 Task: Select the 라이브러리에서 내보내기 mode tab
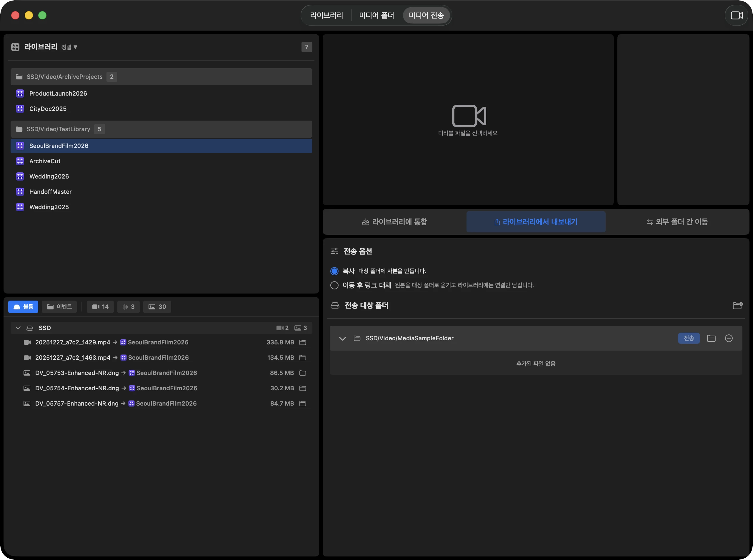(536, 222)
